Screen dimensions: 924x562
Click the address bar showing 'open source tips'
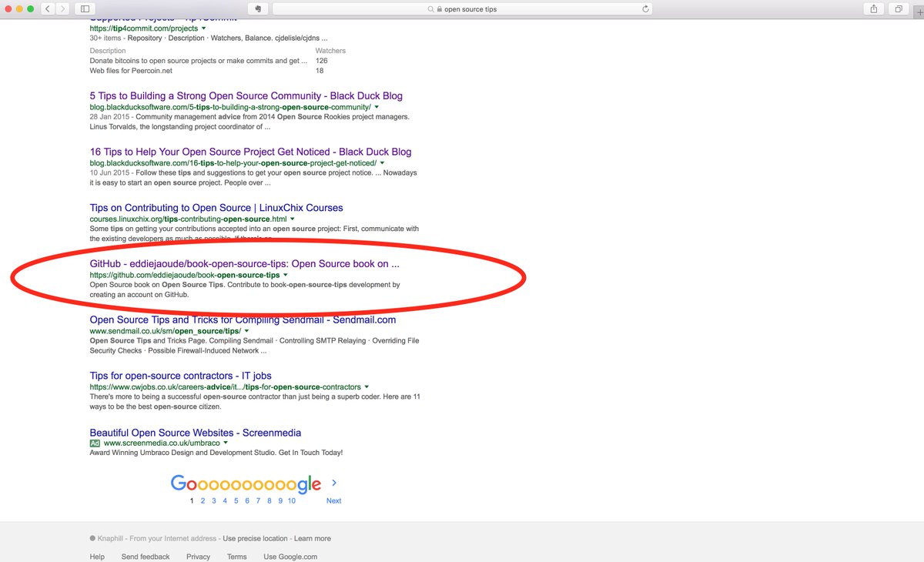463,9
